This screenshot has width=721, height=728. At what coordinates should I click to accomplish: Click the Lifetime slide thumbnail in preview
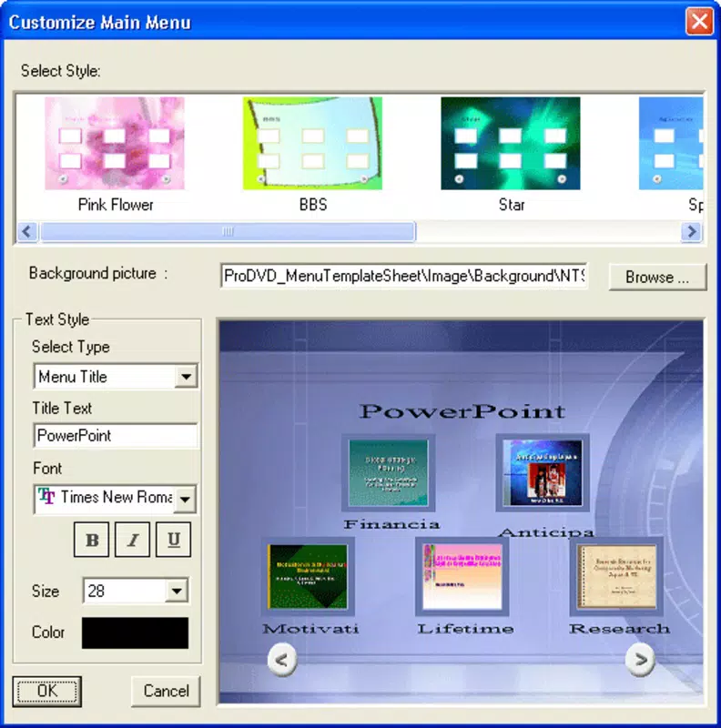click(462, 577)
